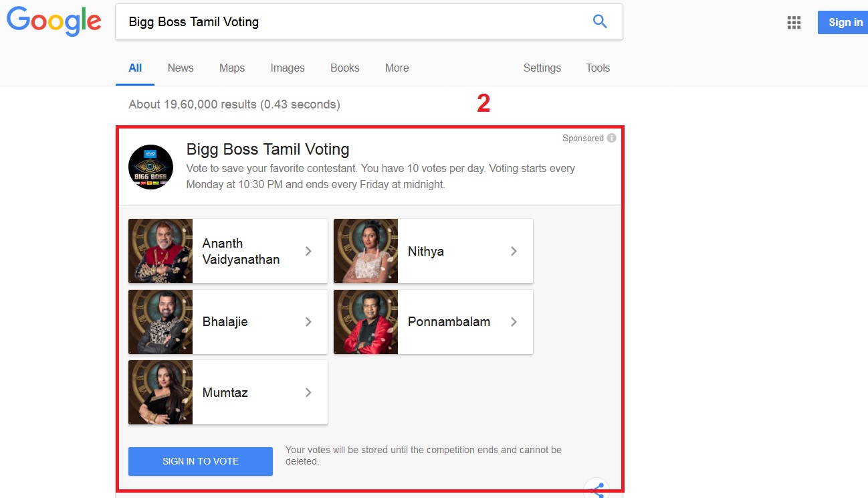Expand the Nithya chevron arrow
The image size is (868, 498).
point(514,251)
